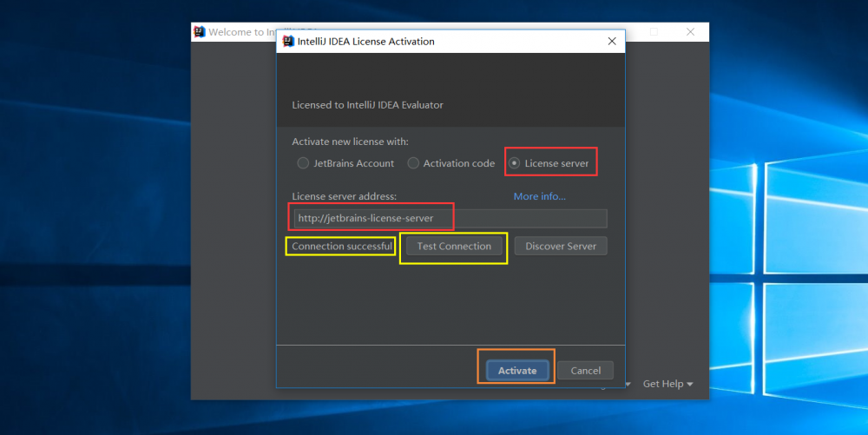Click the Licensed to IntelliJ IDEA Evaluator text

pos(367,105)
